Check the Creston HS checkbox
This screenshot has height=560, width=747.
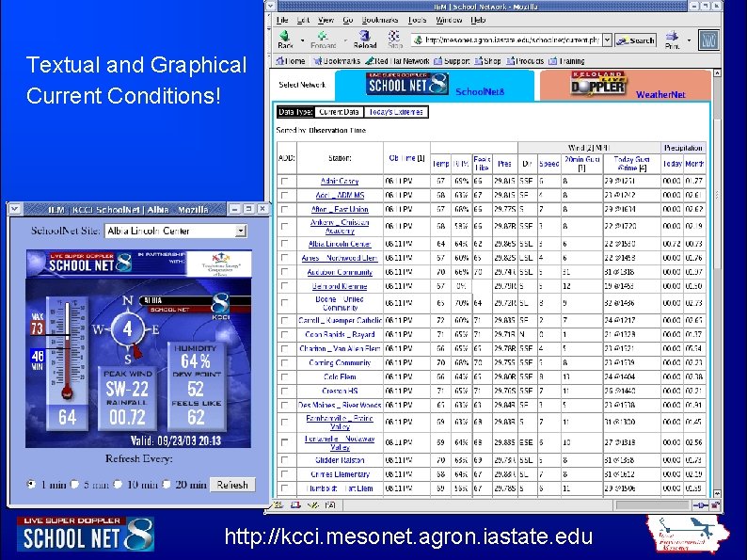point(285,391)
